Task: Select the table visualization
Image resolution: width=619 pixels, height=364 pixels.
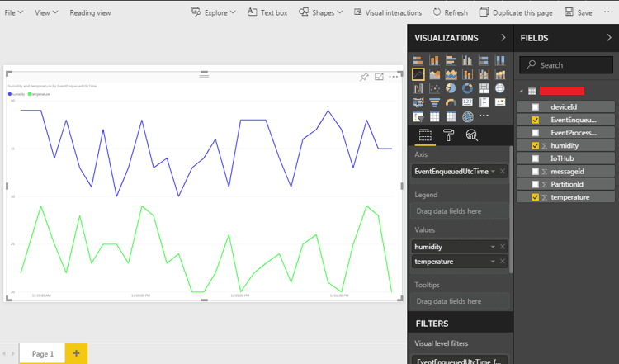Action: tap(435, 117)
